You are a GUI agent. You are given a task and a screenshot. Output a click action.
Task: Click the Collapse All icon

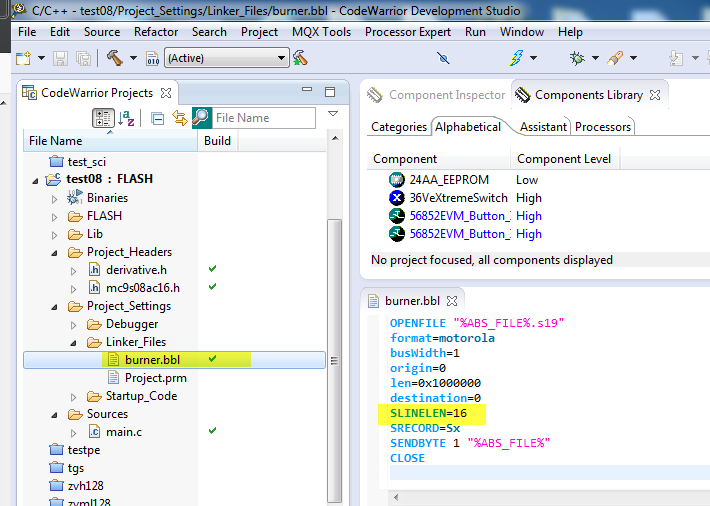(158, 119)
